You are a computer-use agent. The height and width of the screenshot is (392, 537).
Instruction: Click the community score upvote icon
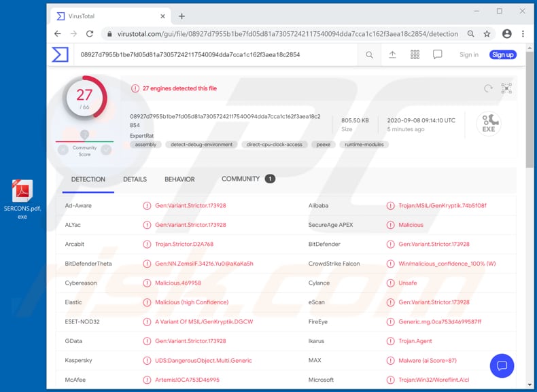click(106, 149)
